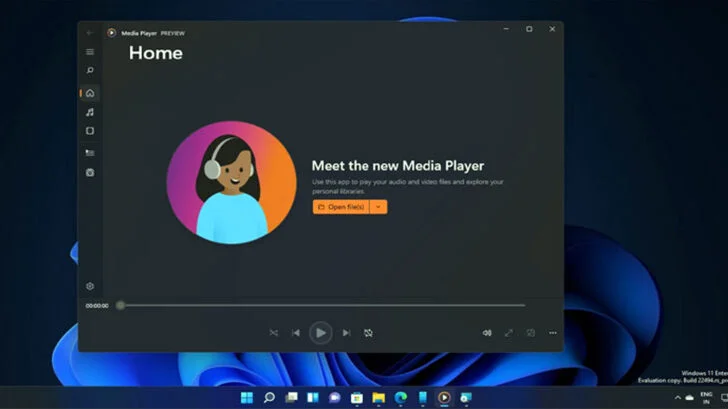The image size is (728, 409).
Task: Open Settings gear in sidebar
Action: click(90, 287)
